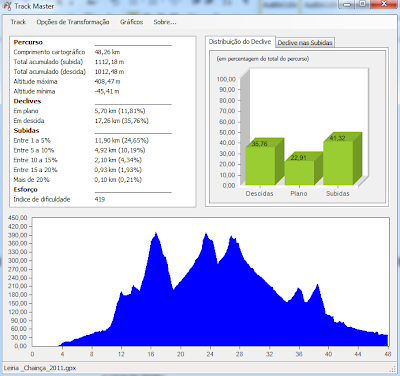The width and height of the screenshot is (400, 376).
Task: Click the Descidas green bar in chart
Action: 260,165
